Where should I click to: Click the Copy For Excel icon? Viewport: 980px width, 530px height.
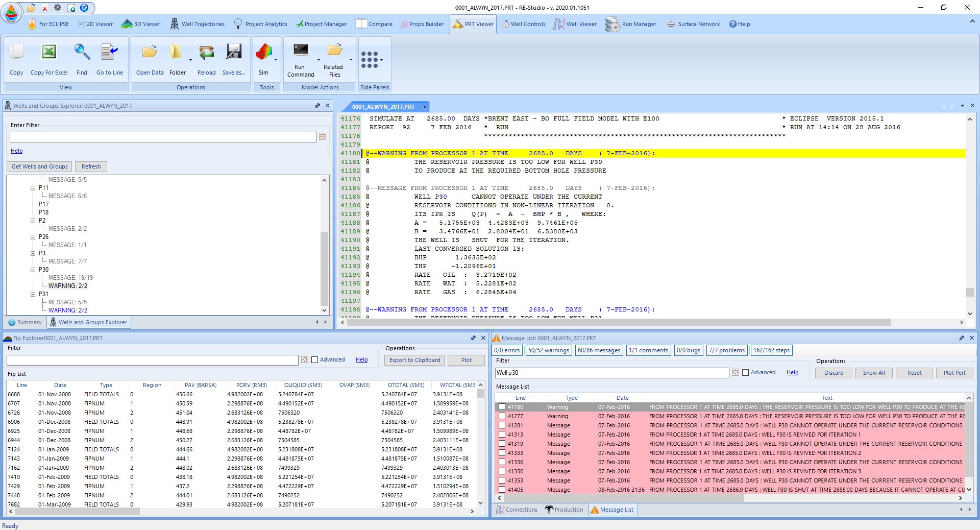coord(49,52)
